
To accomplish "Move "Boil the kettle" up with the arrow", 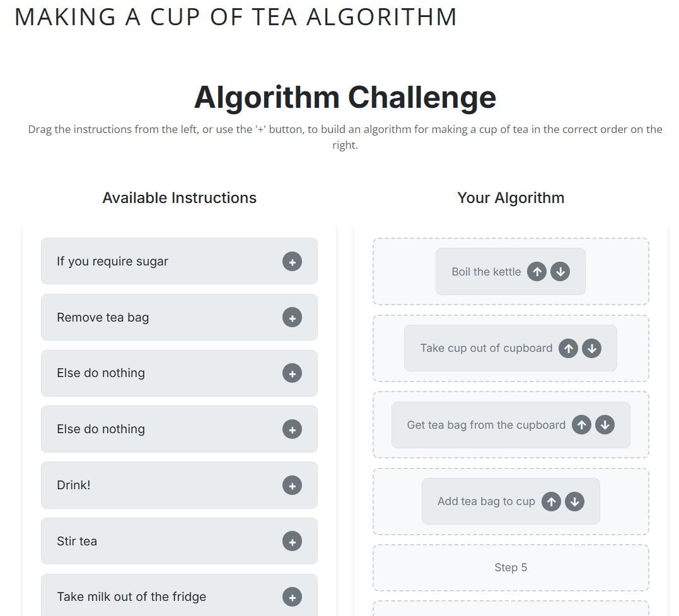I will [x=537, y=271].
